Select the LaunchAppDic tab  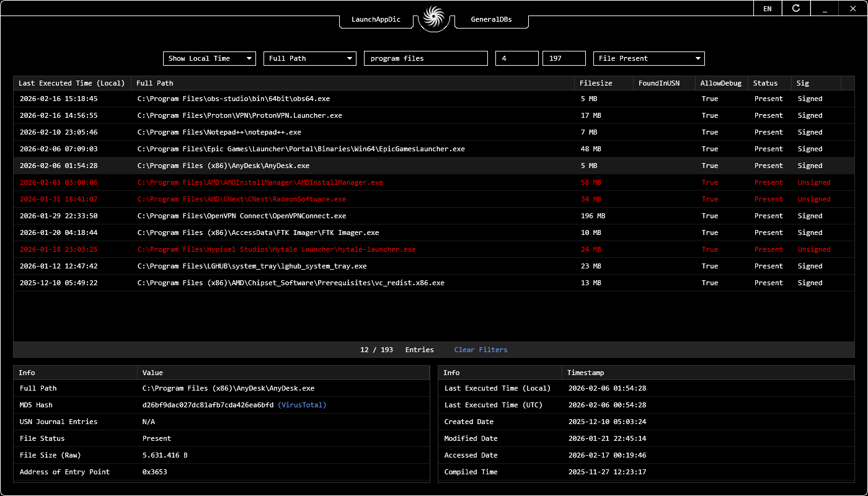[x=376, y=19]
